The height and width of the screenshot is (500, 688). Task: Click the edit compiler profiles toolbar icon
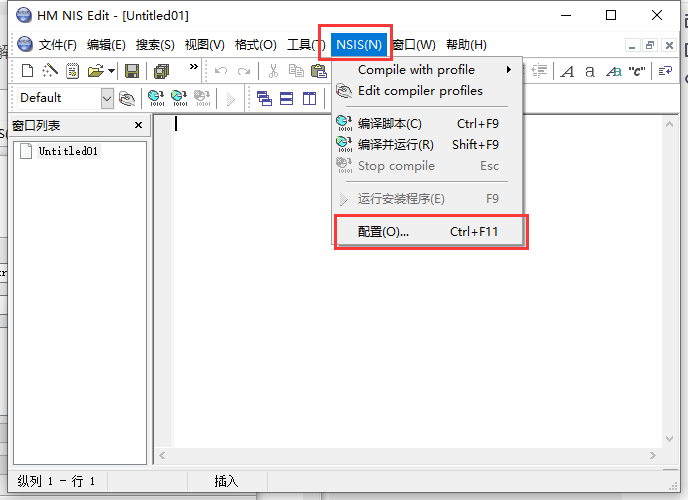[127, 98]
